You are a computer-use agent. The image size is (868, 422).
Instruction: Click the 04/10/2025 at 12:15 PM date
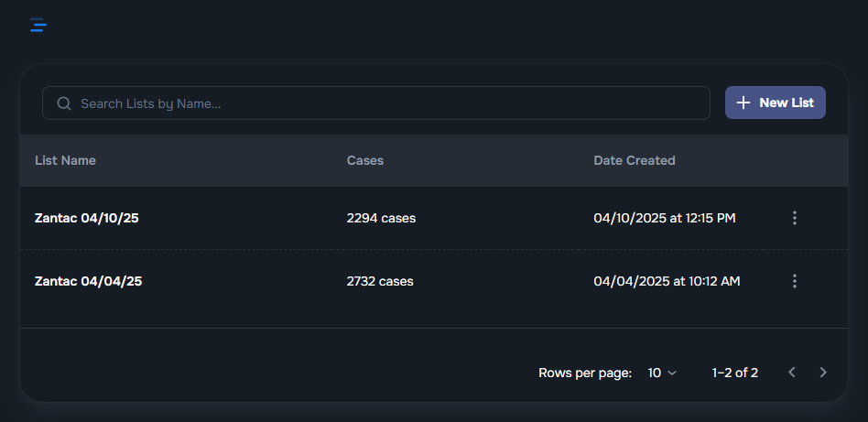(665, 218)
